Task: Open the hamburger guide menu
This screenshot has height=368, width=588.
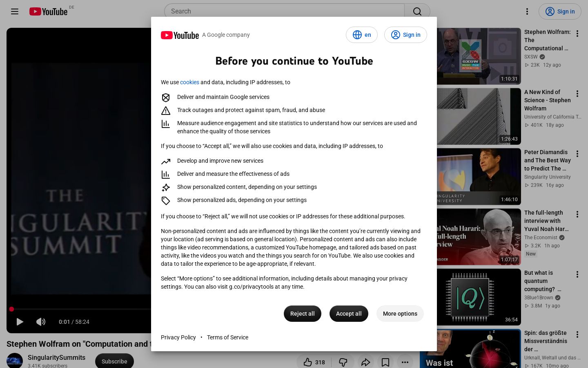Action: tap(15, 11)
